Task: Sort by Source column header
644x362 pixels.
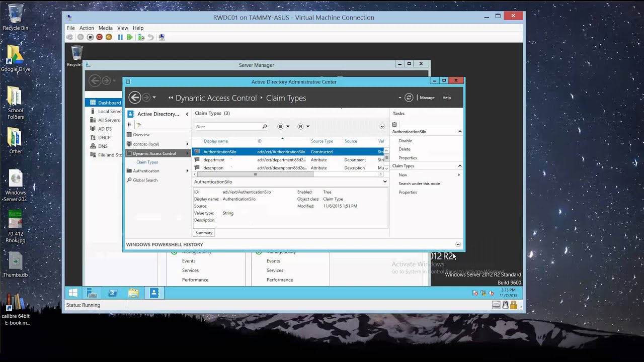Action: tap(351, 141)
